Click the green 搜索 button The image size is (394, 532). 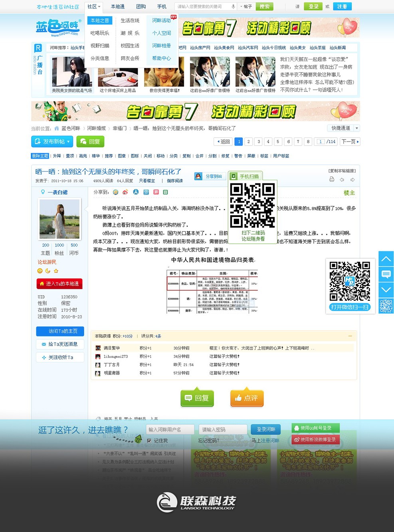pos(265,6)
